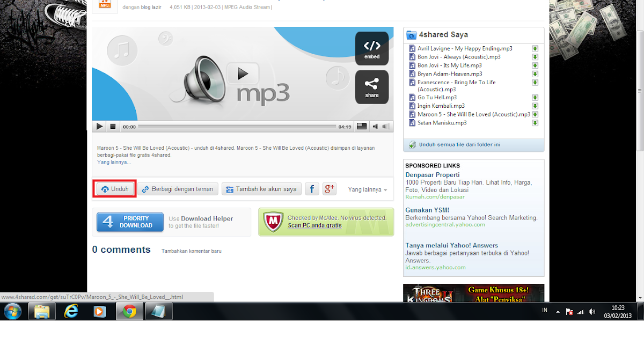Open the 4shared Saya folder icon

click(412, 35)
